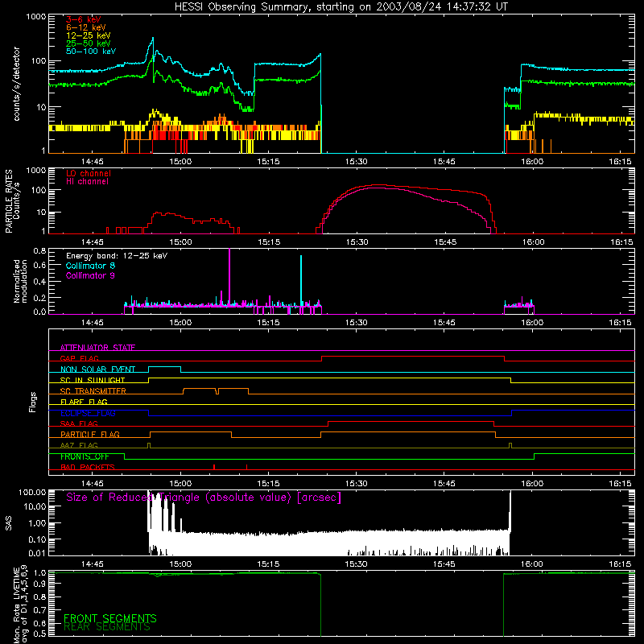The height and width of the screenshot is (644, 644).
Task: Click the 0.7 tick on the livetime axis
Action: point(39,609)
